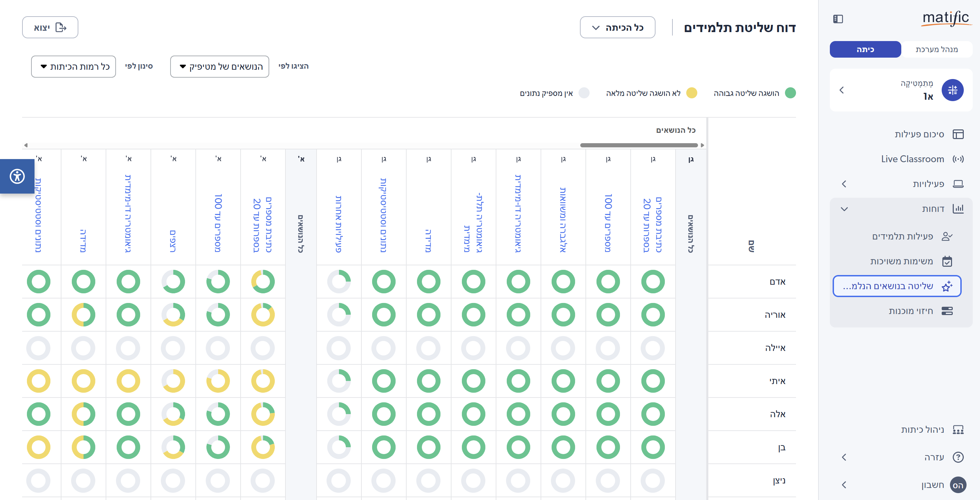Collapse the sidebar with panel toggle icon
Image resolution: width=980 pixels, height=500 pixels.
[838, 19]
